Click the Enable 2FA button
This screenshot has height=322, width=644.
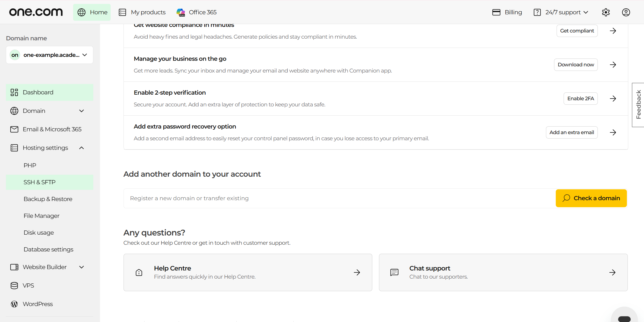tap(580, 99)
